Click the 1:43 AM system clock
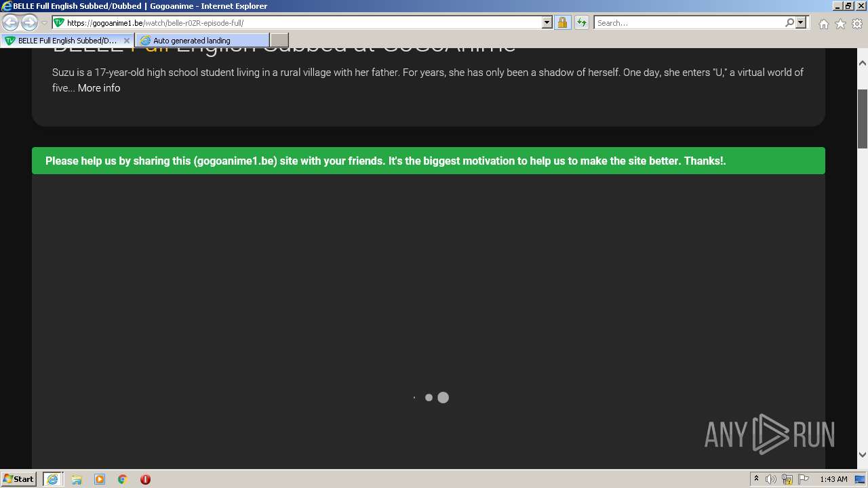Screen dimensions: 868x488 tap(833, 479)
